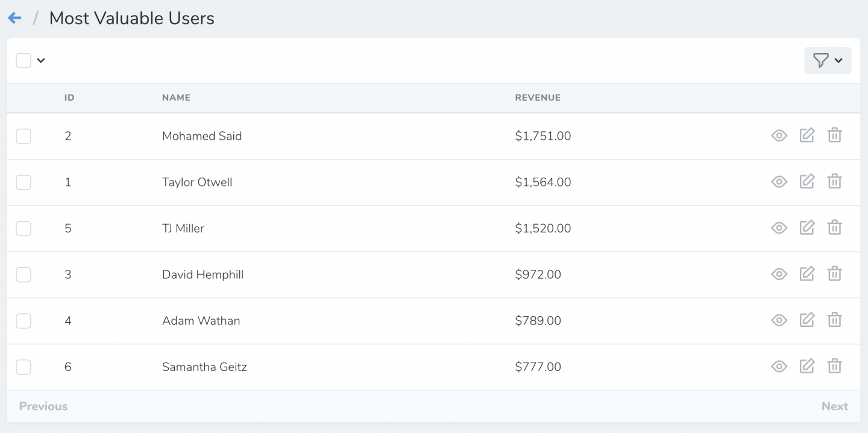Select the TJ Miller row checkbox

click(24, 228)
